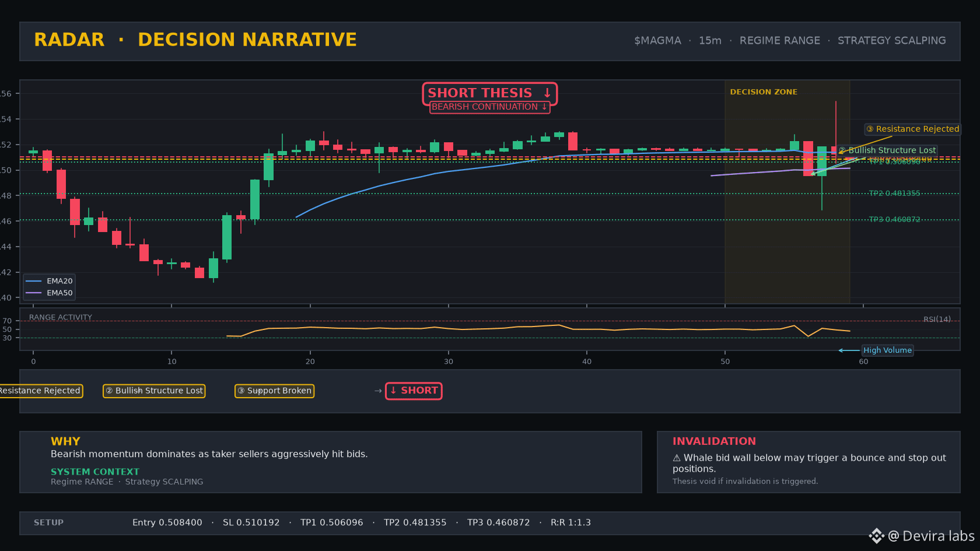Screen dimensions: 980x551
Task: Click the thesis void note
Action: click(745, 481)
